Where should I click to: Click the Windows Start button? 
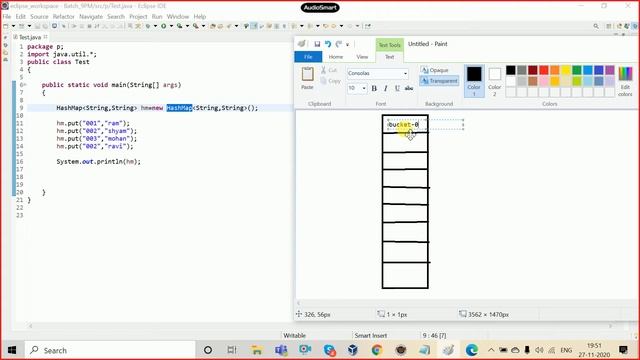(12, 350)
